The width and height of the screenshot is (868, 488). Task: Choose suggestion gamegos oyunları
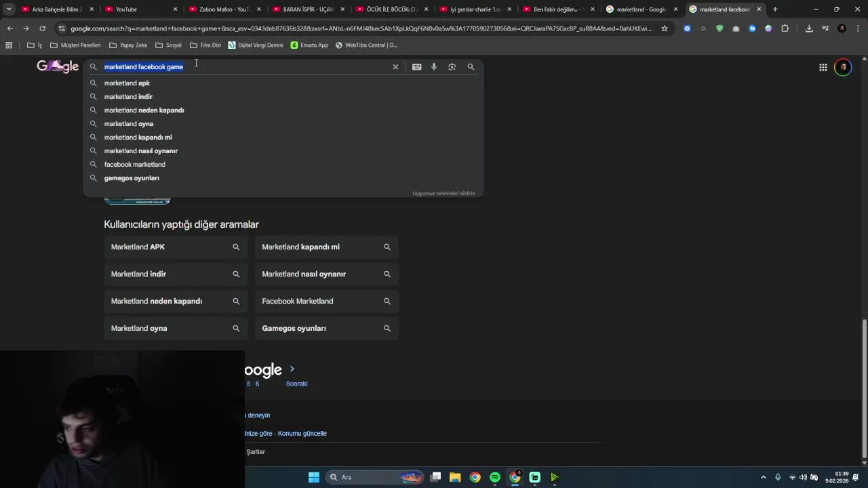click(283, 178)
